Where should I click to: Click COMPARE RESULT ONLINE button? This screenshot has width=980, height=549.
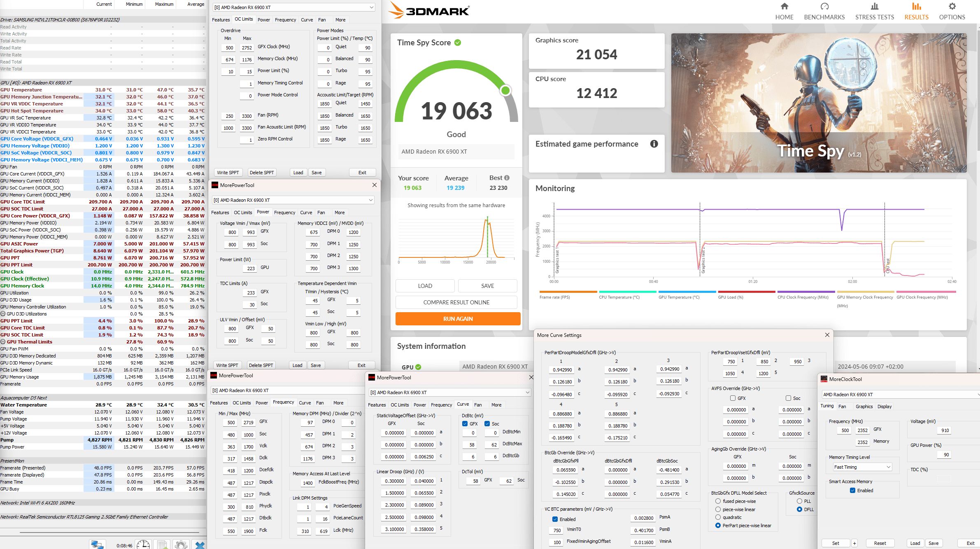point(456,302)
